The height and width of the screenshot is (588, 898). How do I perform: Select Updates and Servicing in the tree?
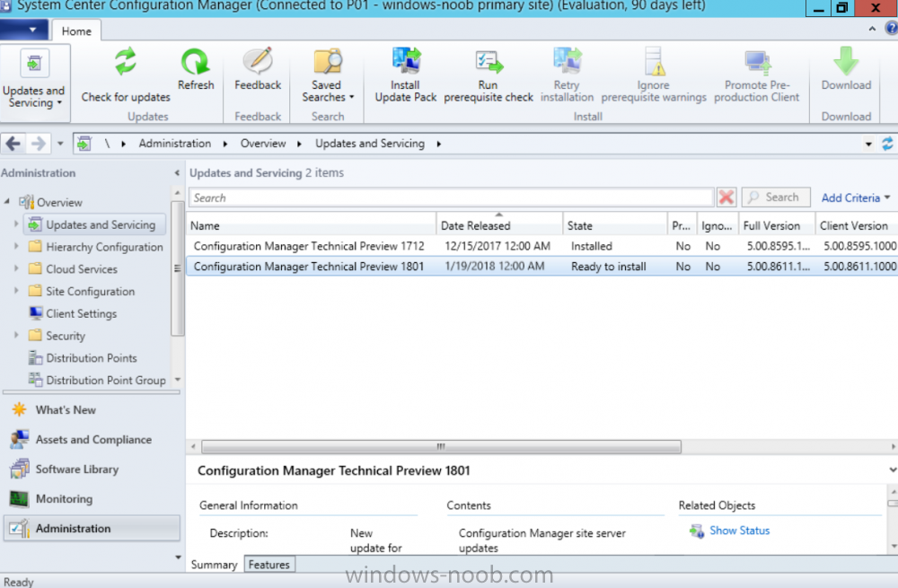(95, 224)
